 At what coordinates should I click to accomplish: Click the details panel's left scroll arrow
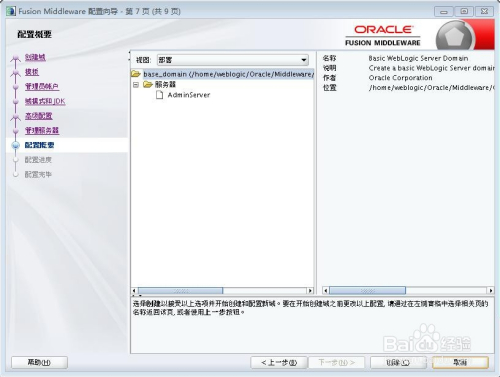click(326, 291)
